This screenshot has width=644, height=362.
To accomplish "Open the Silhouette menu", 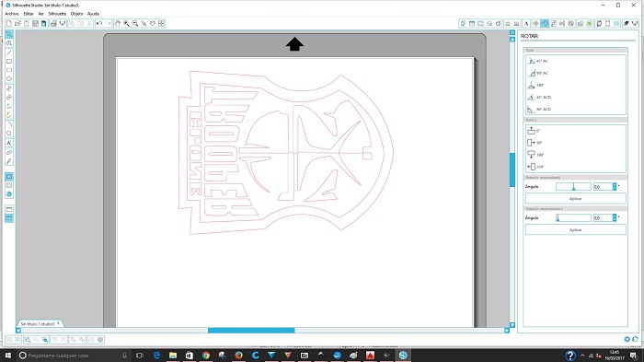I will tap(57, 14).
